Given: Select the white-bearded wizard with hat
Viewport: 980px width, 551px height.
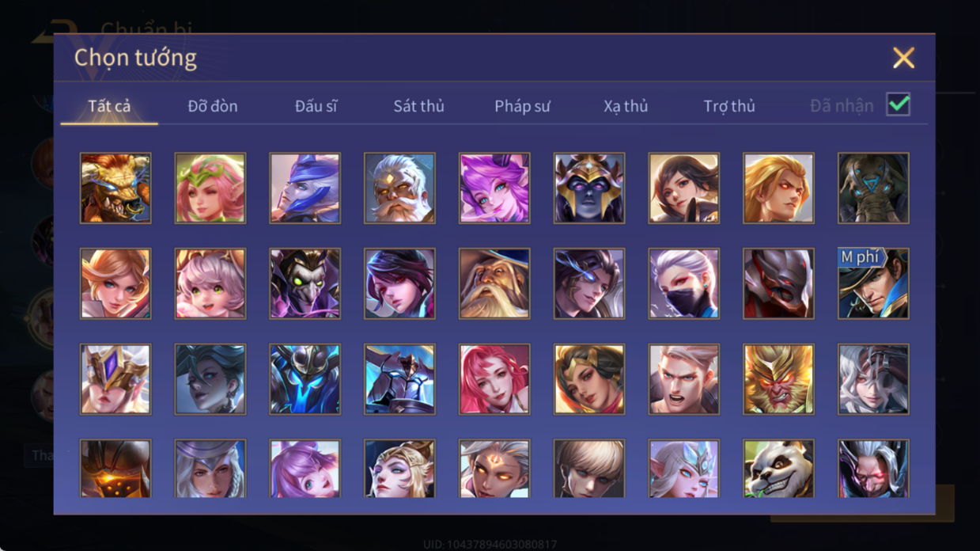Looking at the screenshot, I should [x=494, y=283].
